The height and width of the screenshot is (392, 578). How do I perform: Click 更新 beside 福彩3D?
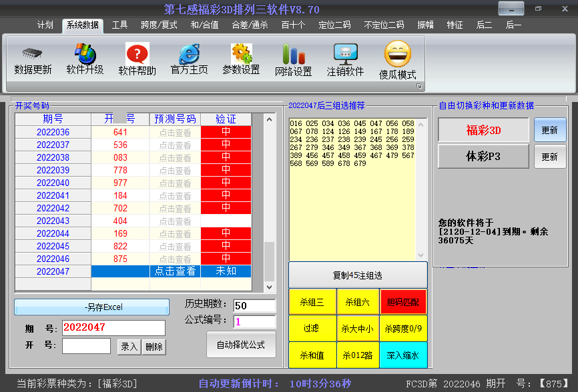coord(549,130)
